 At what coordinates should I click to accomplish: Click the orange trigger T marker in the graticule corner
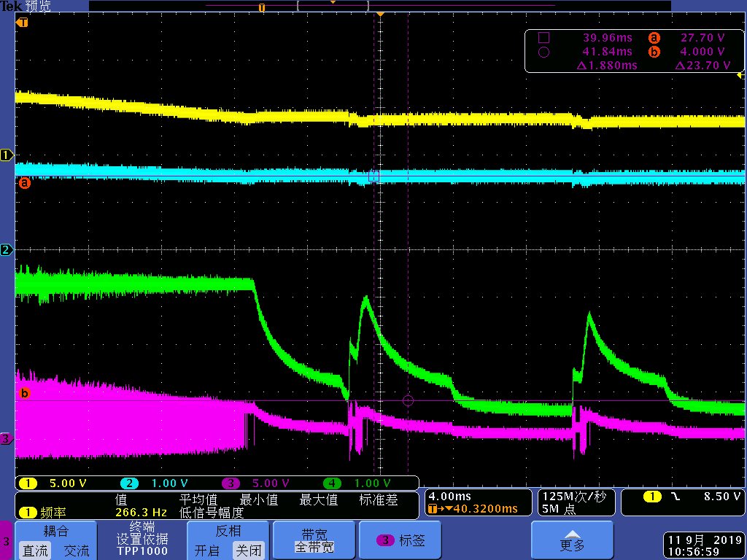22,23
